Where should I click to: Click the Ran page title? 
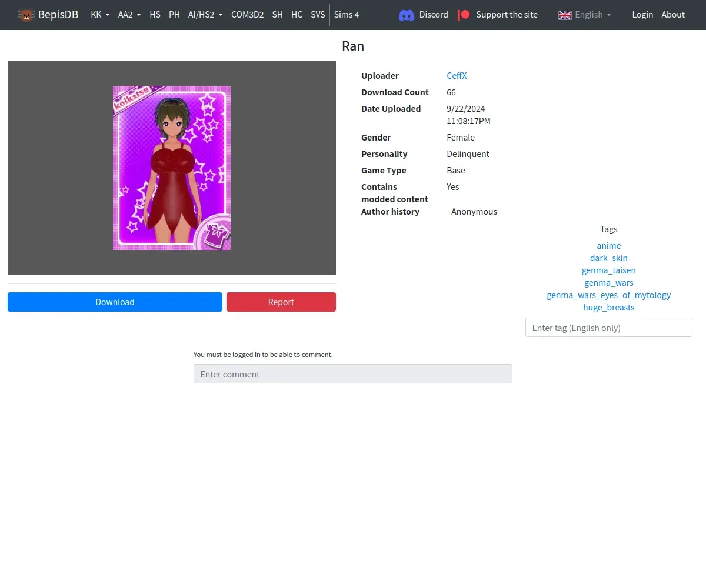coord(353,46)
